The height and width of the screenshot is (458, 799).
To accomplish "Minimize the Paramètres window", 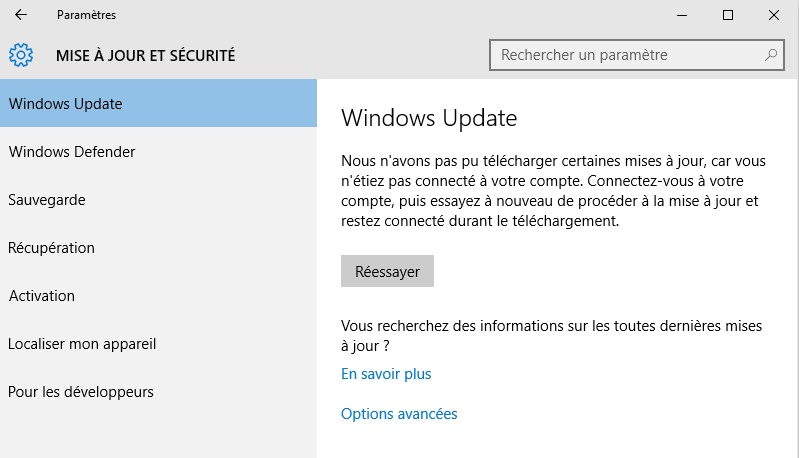I will (x=682, y=15).
